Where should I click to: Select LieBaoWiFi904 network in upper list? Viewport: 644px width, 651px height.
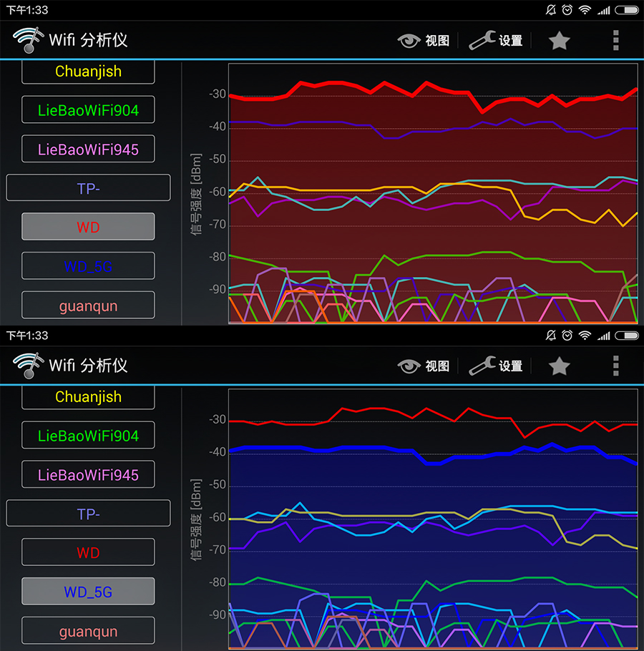coord(88,110)
